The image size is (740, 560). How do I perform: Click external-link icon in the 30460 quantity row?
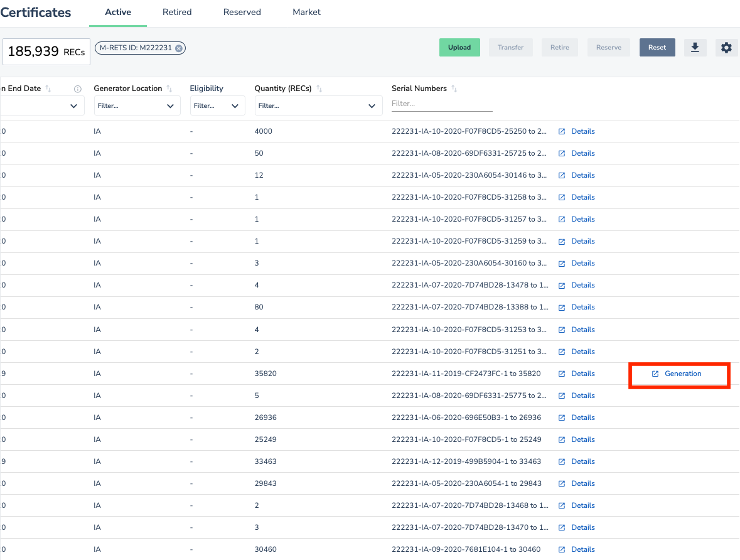[x=562, y=549]
